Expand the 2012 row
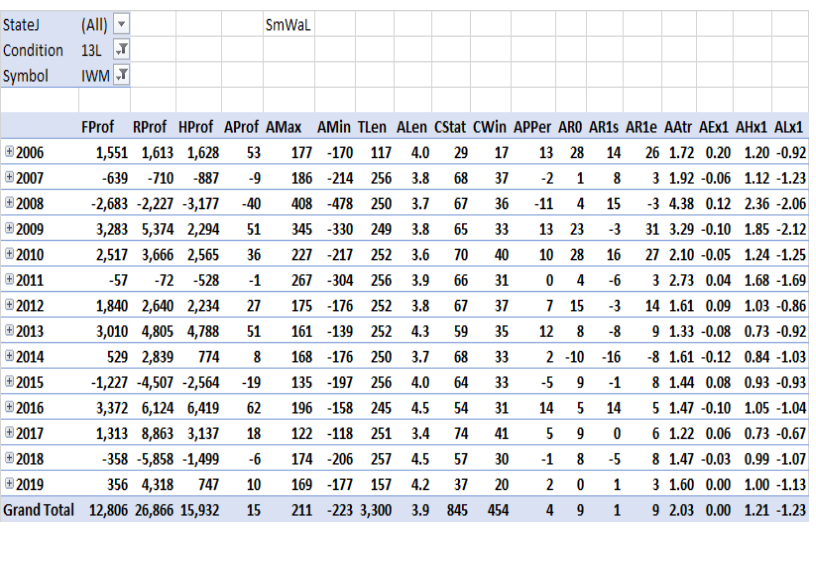This screenshot has width=816, height=564. coord(9,305)
